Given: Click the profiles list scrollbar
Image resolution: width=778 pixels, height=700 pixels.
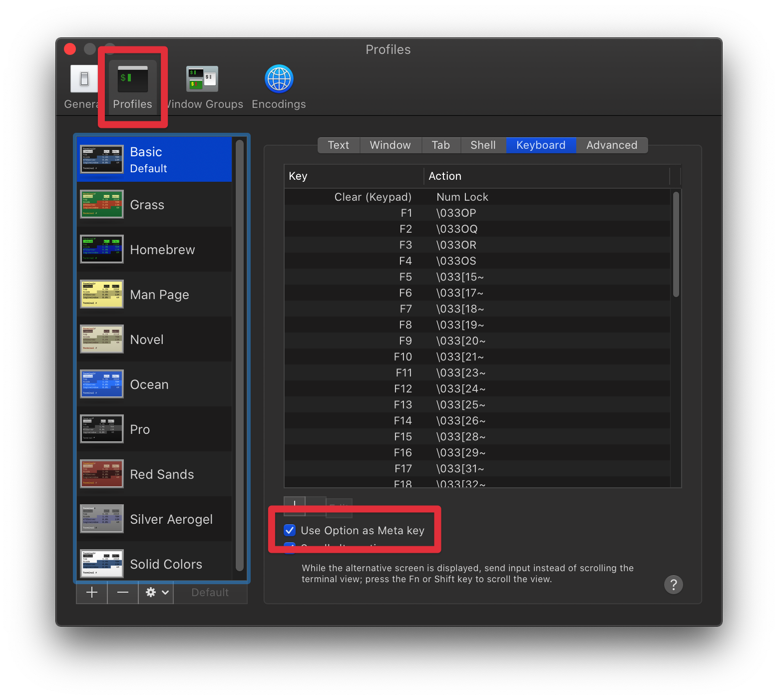Looking at the screenshot, I should pyautogui.click(x=240, y=354).
